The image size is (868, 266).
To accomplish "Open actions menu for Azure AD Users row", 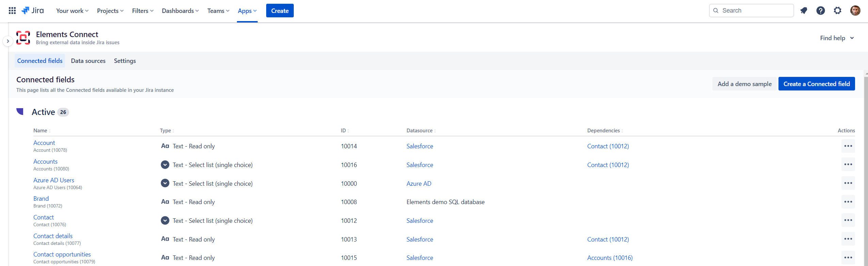I will (x=848, y=183).
